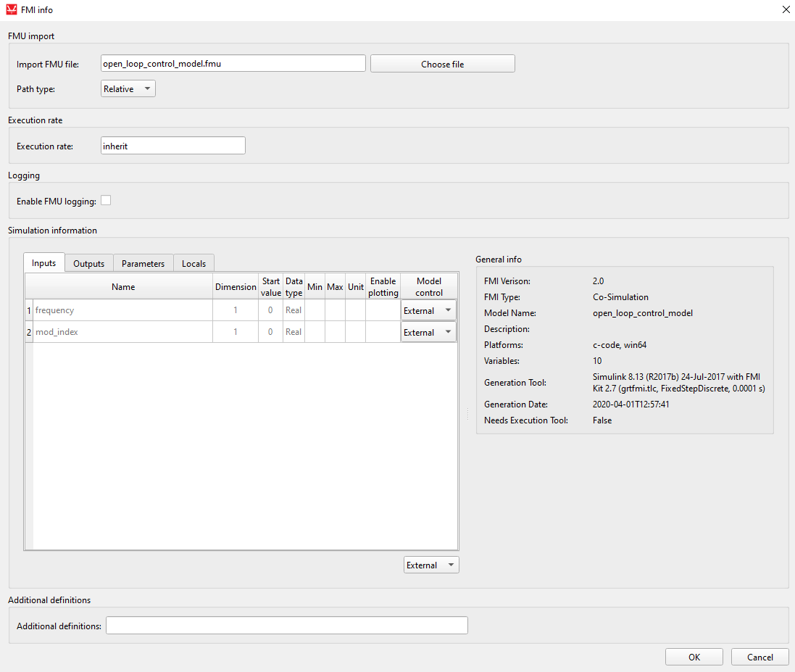Enable the FMU logging checkbox
This screenshot has width=795, height=672.
tap(106, 201)
